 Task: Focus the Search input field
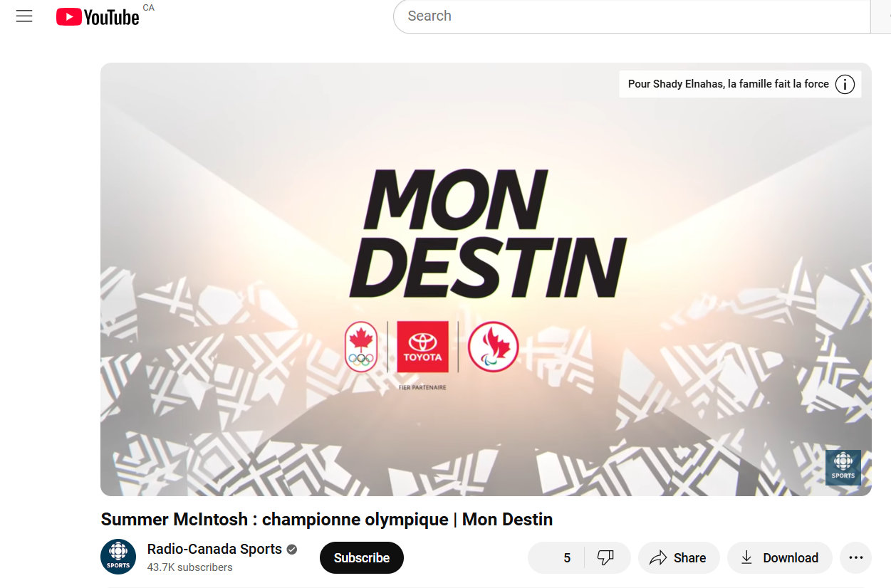pos(632,16)
